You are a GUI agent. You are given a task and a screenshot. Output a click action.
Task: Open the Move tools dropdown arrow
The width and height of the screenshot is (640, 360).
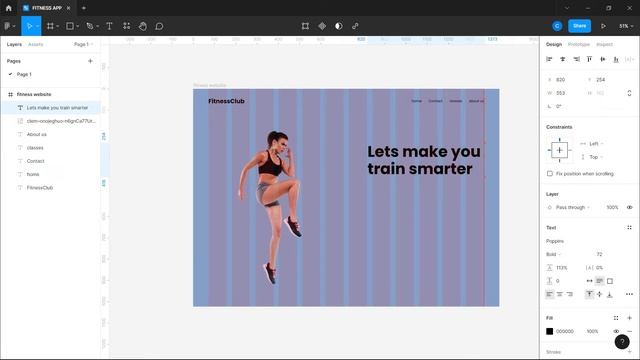pyautogui.click(x=37, y=26)
